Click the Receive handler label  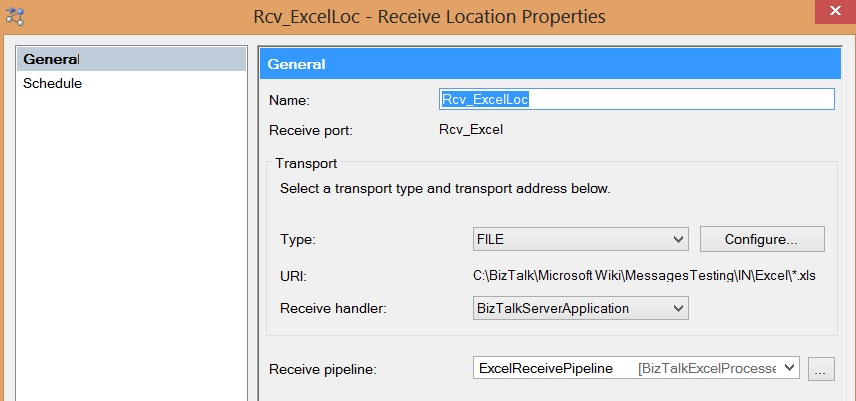tap(333, 308)
